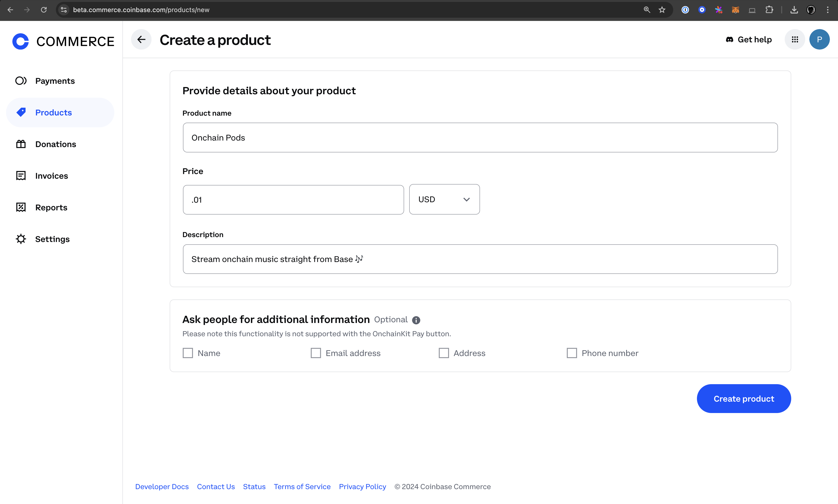Select the Payments sidebar icon

click(x=21, y=81)
